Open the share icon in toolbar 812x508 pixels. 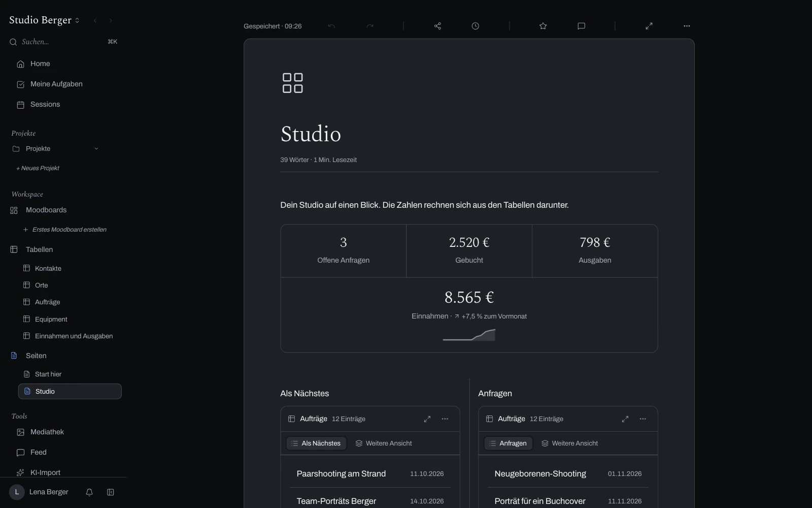[x=437, y=26]
